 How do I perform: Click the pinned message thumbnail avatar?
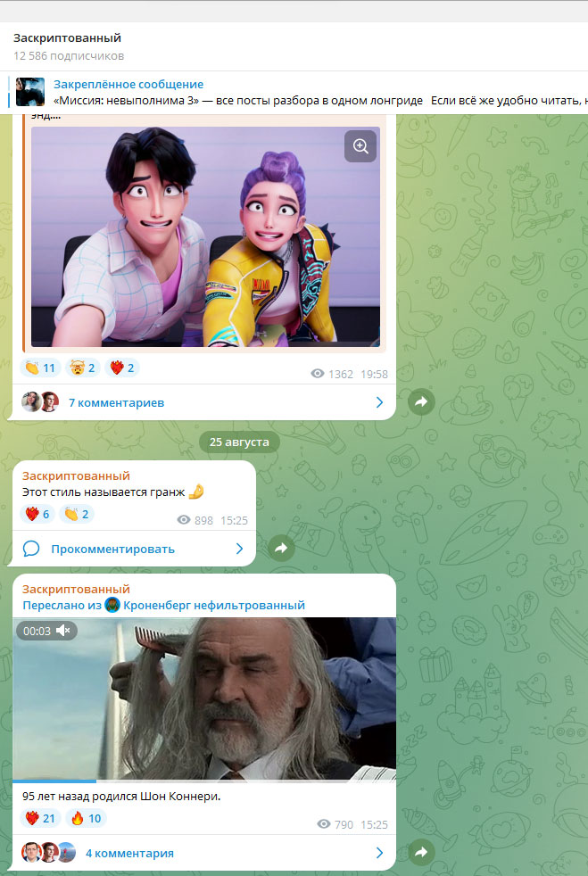coord(30,92)
